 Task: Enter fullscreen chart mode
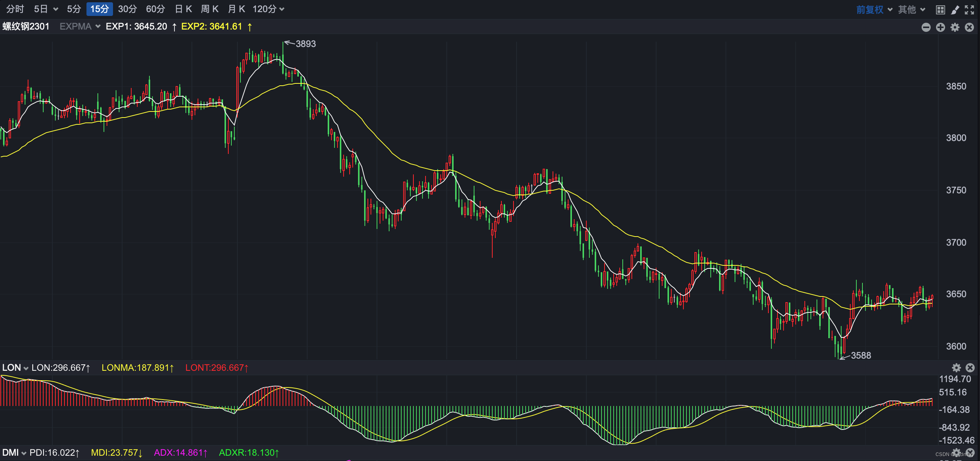pos(969,9)
